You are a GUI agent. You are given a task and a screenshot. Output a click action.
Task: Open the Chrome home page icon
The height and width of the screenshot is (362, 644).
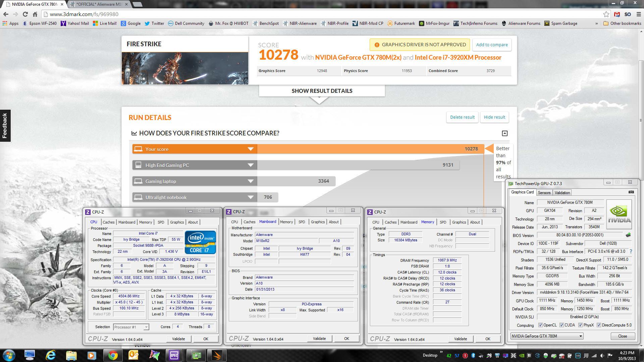point(35,14)
